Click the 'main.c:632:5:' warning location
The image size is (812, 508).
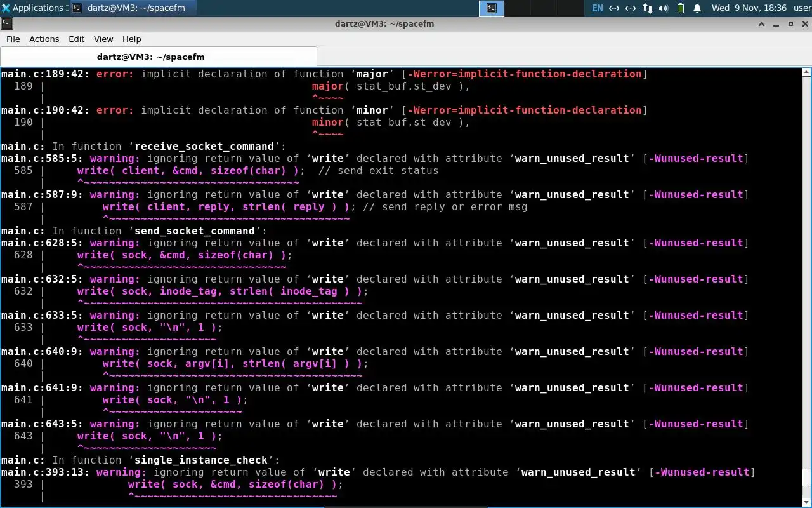tap(43, 279)
